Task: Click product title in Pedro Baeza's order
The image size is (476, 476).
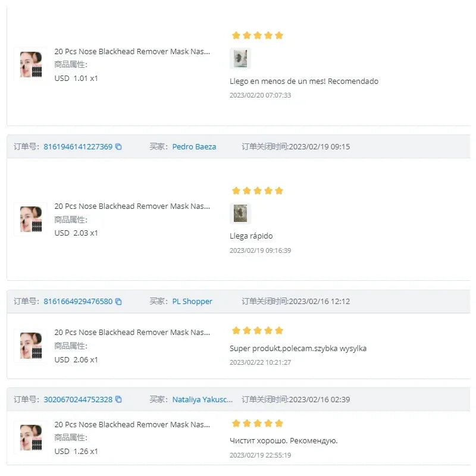Action: point(132,206)
